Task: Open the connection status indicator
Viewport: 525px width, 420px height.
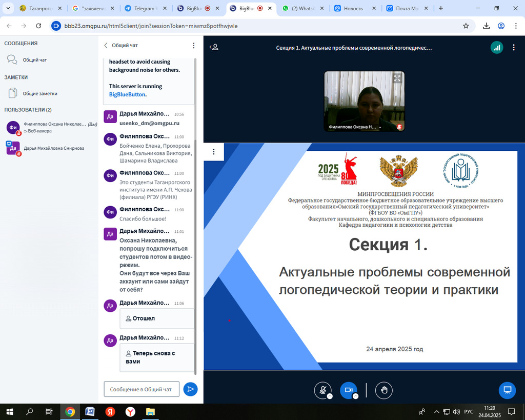Action: [496, 47]
